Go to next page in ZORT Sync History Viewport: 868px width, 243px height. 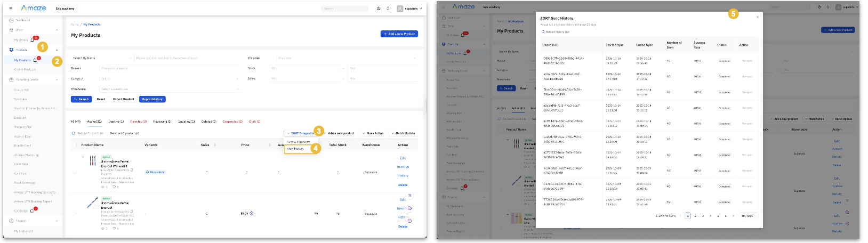click(733, 216)
